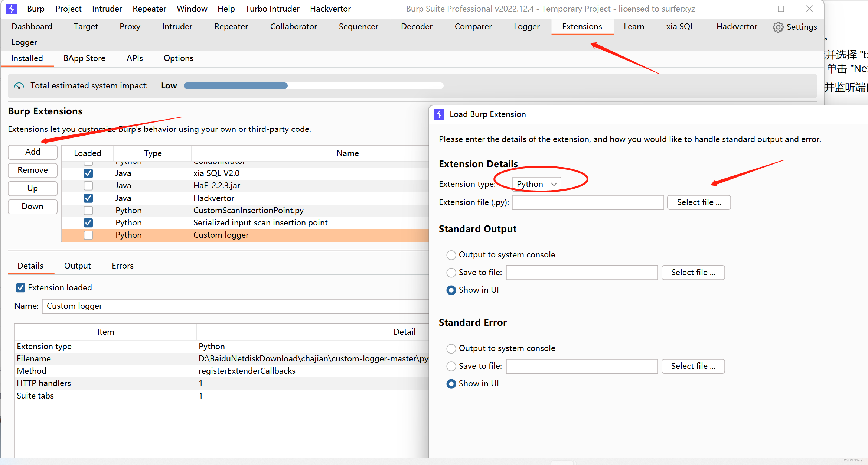Select Standard Output 'Output to system console'
The image size is (868, 465).
[x=451, y=255]
